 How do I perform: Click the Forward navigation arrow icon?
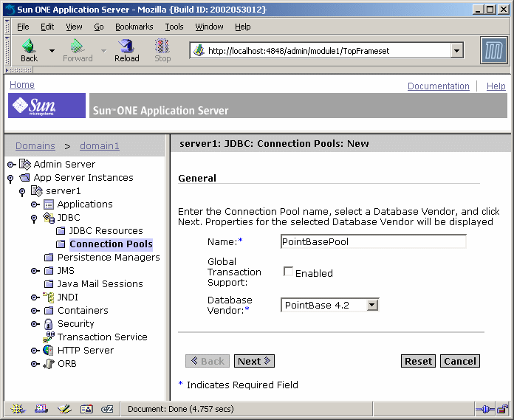pos(77,46)
